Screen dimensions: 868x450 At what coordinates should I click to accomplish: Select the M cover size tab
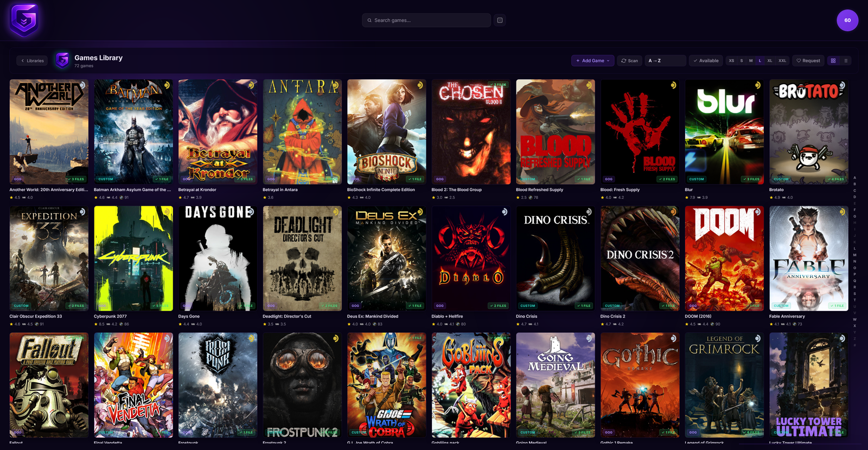[x=751, y=61]
